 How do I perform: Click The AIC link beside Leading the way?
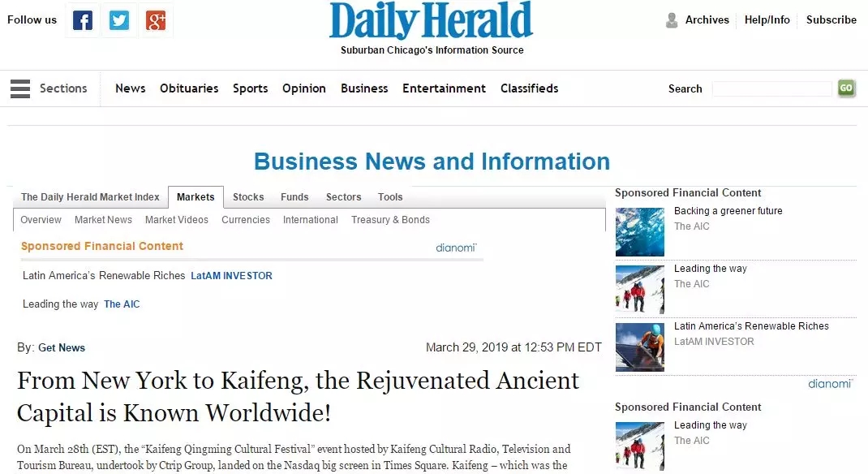click(122, 304)
